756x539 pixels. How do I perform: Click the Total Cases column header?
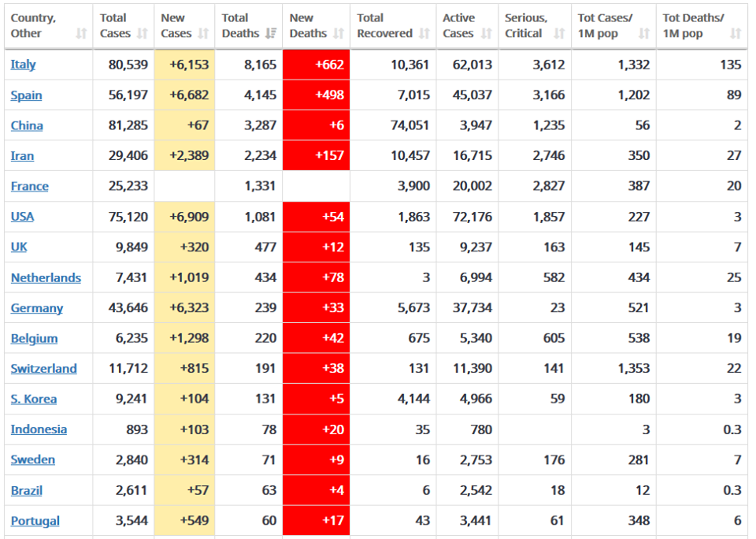pos(124,26)
